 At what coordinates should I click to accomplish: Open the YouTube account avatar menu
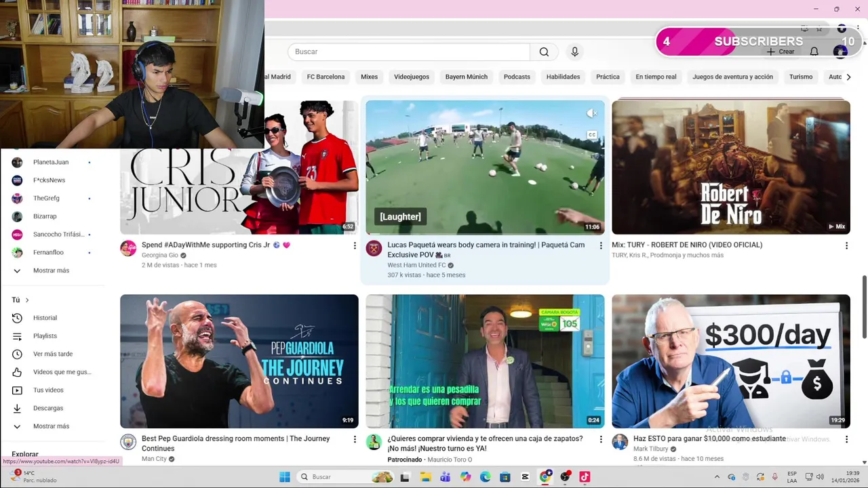tap(841, 52)
